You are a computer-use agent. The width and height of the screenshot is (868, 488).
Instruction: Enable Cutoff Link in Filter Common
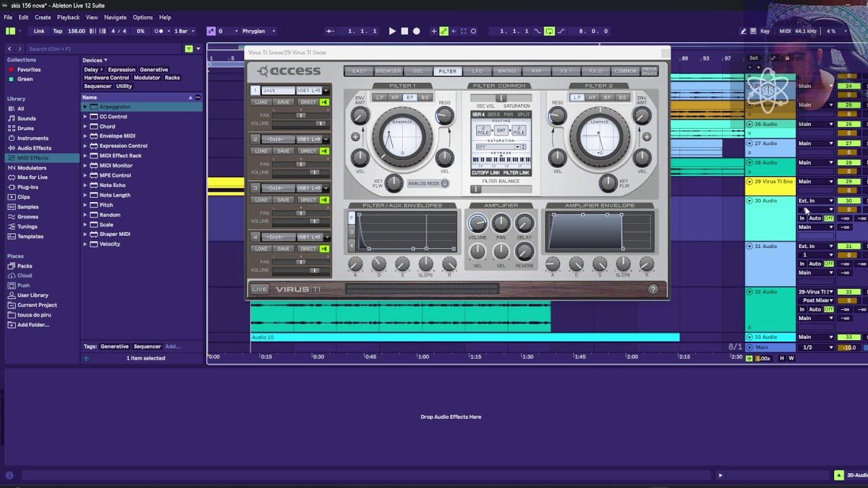(486, 173)
